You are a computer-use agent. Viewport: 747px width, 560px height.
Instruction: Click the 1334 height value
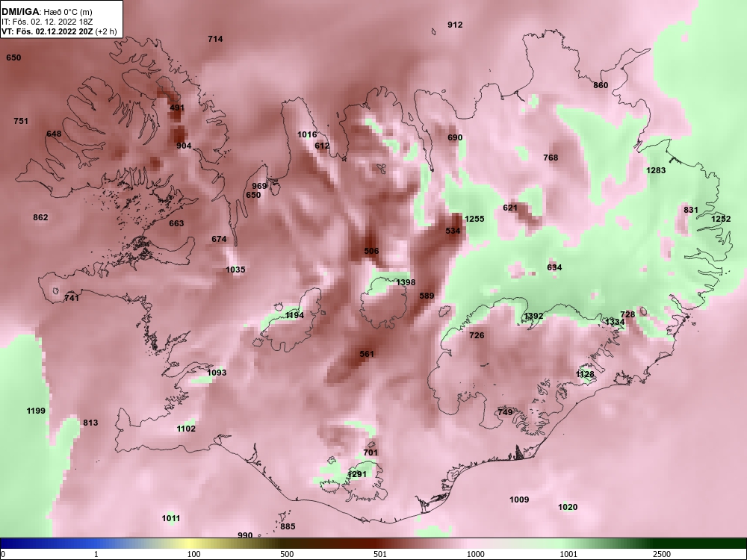pyautogui.click(x=615, y=323)
